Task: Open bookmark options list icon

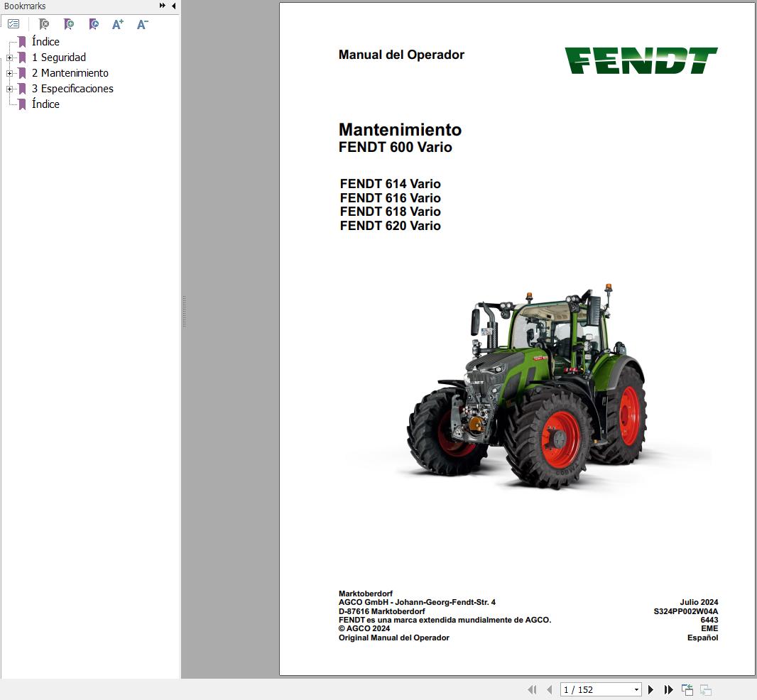Action: (x=13, y=23)
